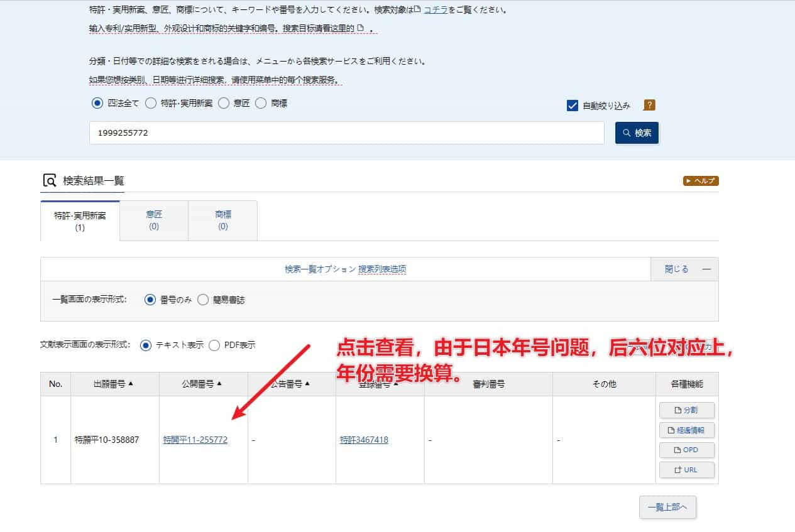Click the orange question mark help icon
The image size is (795, 532).
650,106
